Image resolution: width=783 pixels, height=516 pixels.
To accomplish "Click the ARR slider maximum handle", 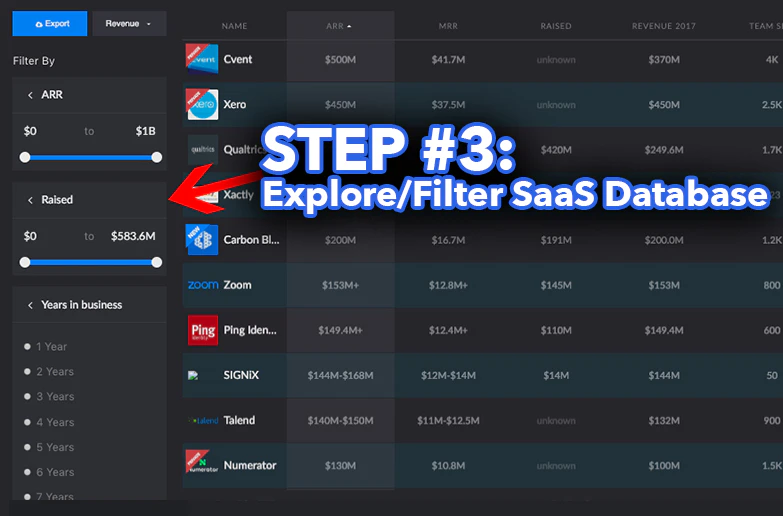I will coord(156,157).
